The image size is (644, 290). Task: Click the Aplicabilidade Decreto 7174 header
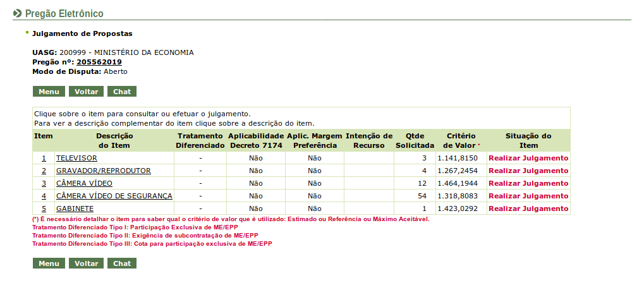(x=256, y=140)
